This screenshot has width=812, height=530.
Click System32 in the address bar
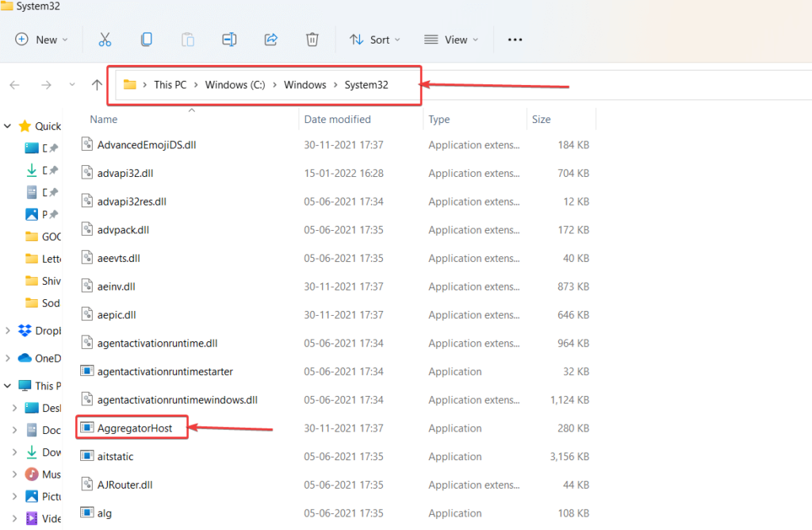point(366,85)
